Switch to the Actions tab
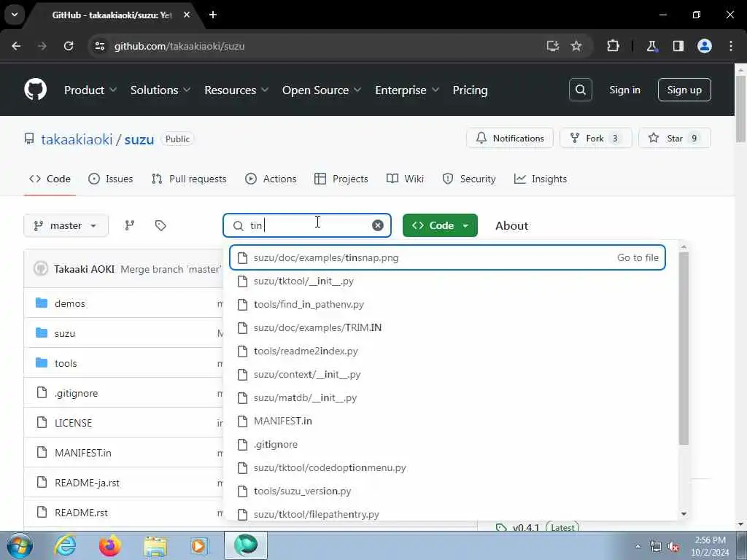Screen dimensions: 747x560 [271, 179]
